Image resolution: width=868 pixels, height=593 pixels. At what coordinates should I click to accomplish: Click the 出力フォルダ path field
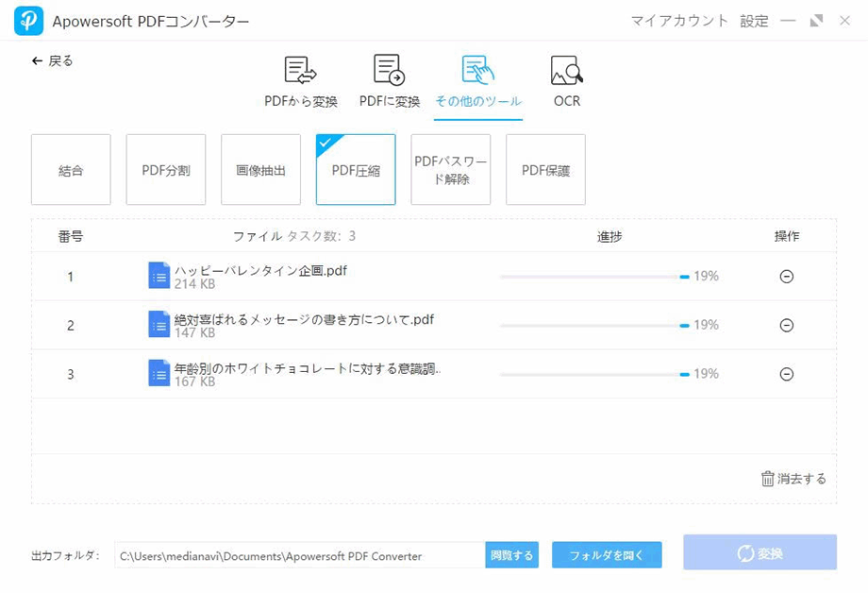click(299, 555)
